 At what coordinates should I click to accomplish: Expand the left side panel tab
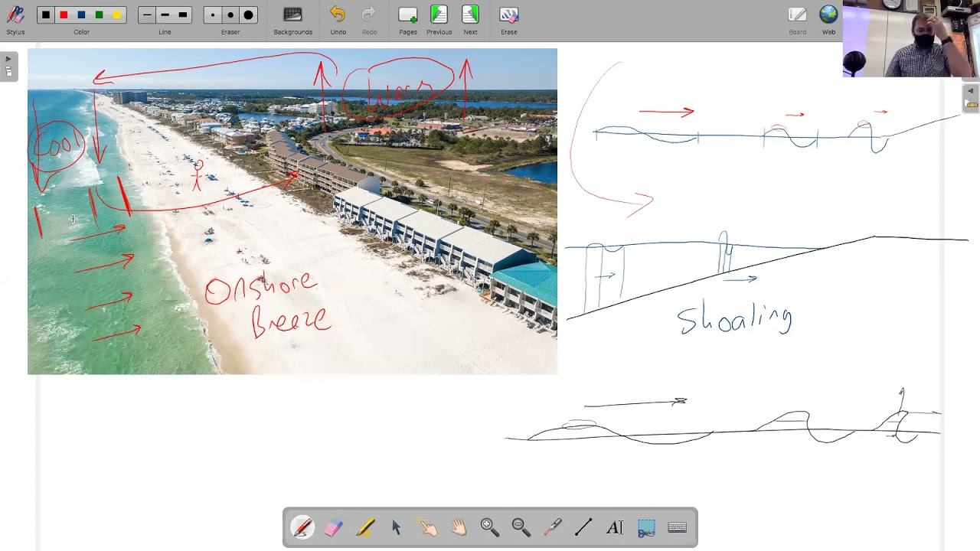tap(8, 66)
